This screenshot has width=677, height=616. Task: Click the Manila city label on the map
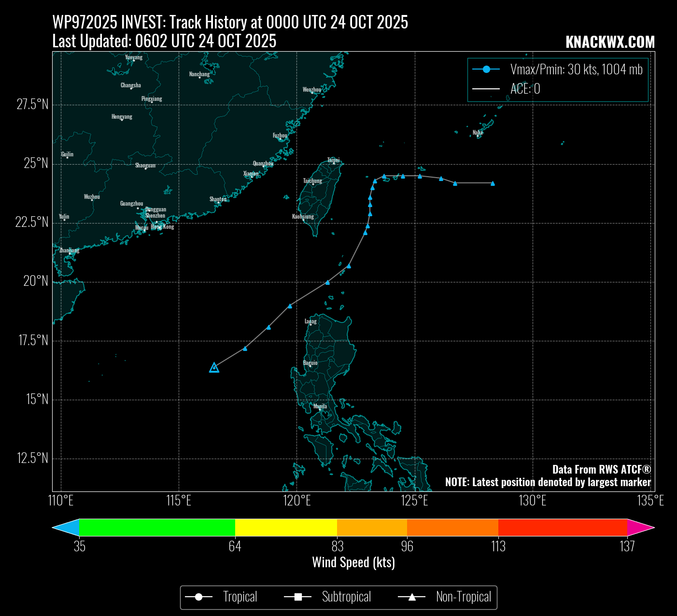[x=320, y=406]
